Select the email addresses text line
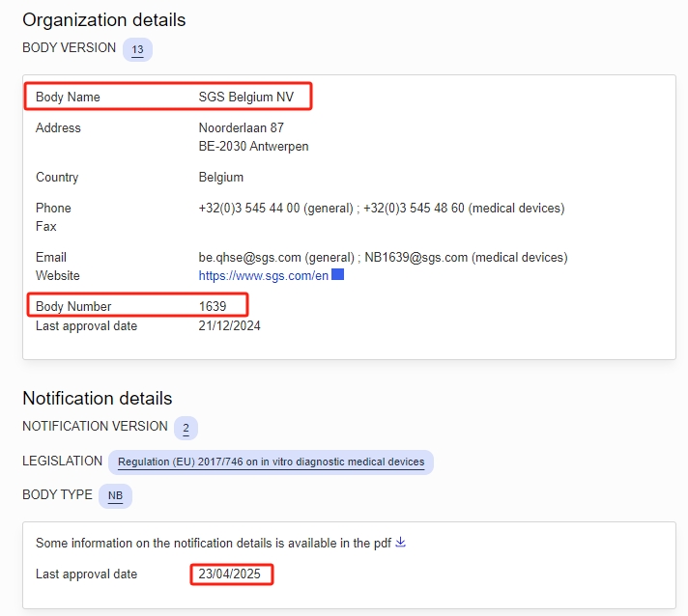688x616 pixels. (383, 258)
